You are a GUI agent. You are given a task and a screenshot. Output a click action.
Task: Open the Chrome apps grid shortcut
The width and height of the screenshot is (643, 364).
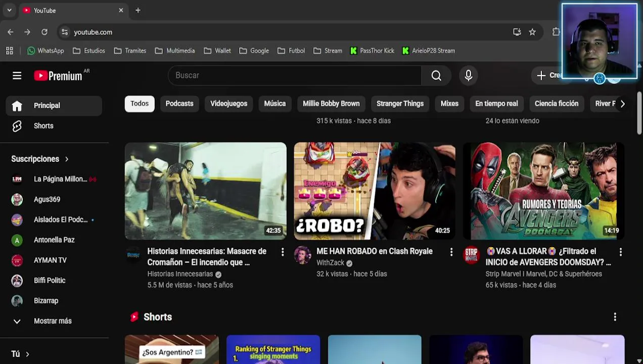click(x=9, y=51)
